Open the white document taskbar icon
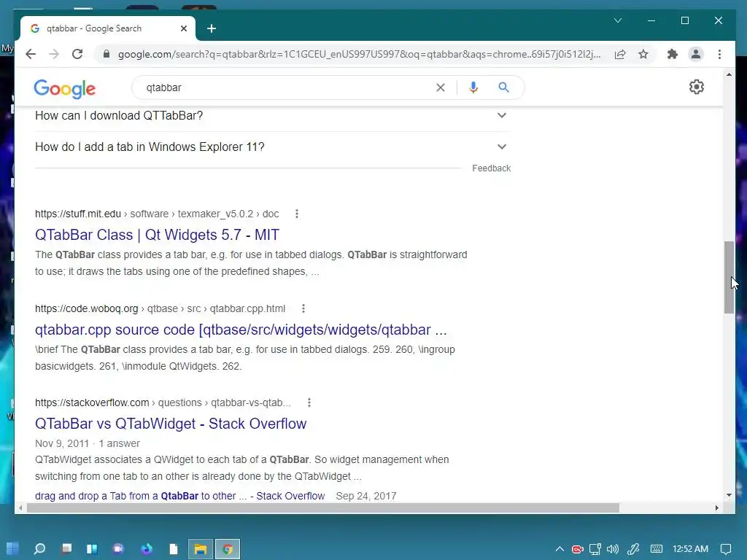 point(174,549)
